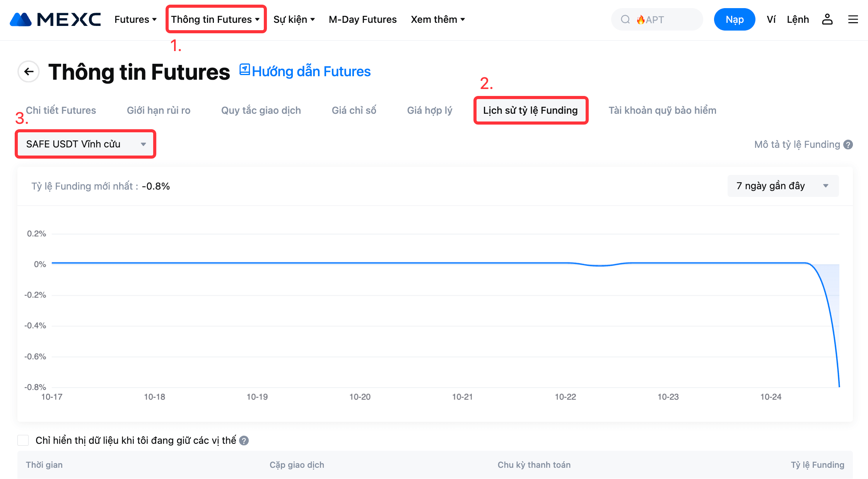
Task: Click the back arrow circle button
Action: pos(29,72)
